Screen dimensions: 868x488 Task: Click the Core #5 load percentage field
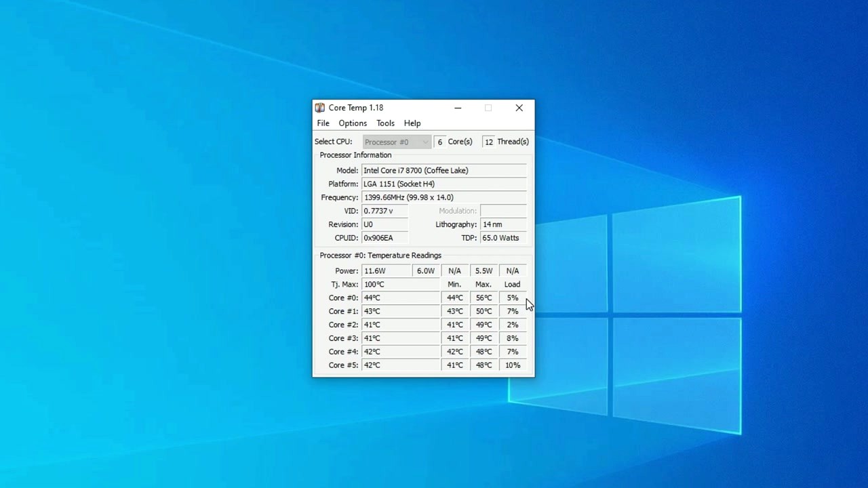point(512,365)
